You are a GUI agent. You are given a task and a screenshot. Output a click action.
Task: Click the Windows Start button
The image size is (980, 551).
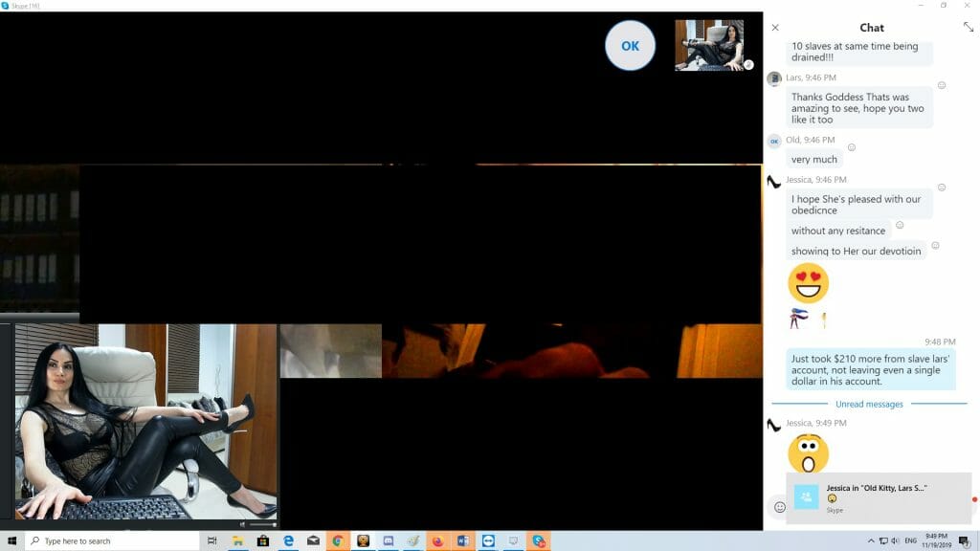(11, 540)
